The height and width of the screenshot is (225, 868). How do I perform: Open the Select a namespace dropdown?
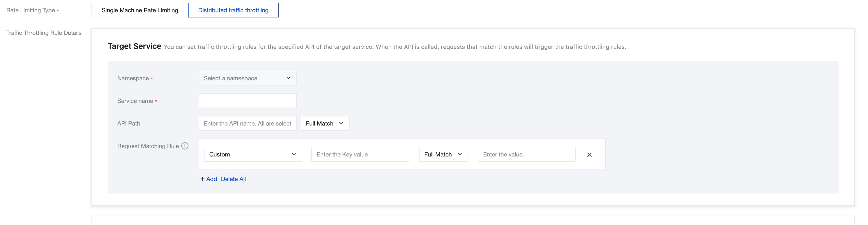247,78
